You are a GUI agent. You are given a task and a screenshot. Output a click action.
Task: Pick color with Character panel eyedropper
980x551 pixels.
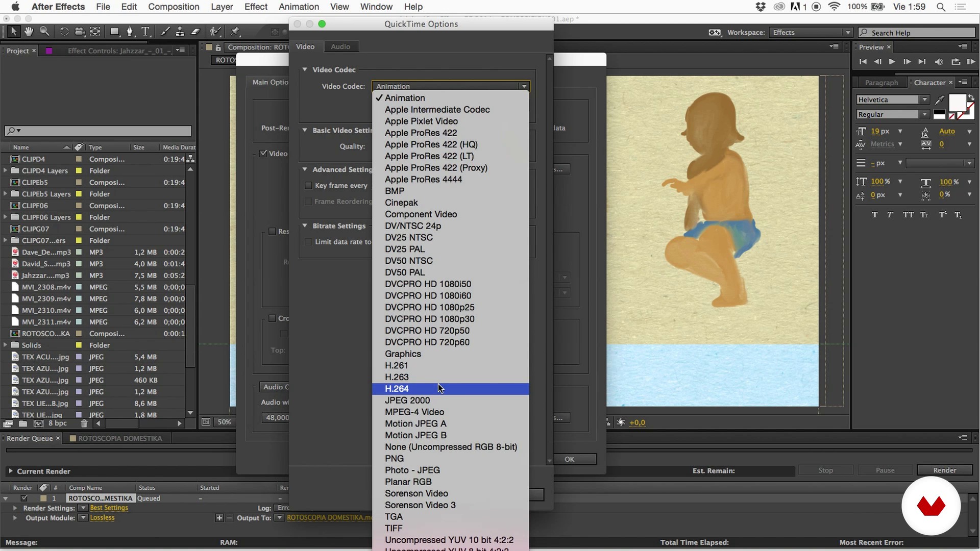pos(940,100)
